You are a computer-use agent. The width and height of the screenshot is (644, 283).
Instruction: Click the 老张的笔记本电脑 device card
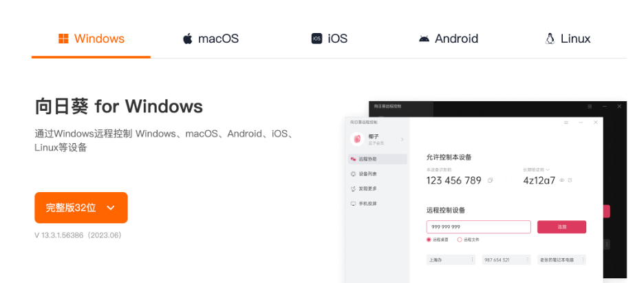pyautogui.click(x=561, y=260)
